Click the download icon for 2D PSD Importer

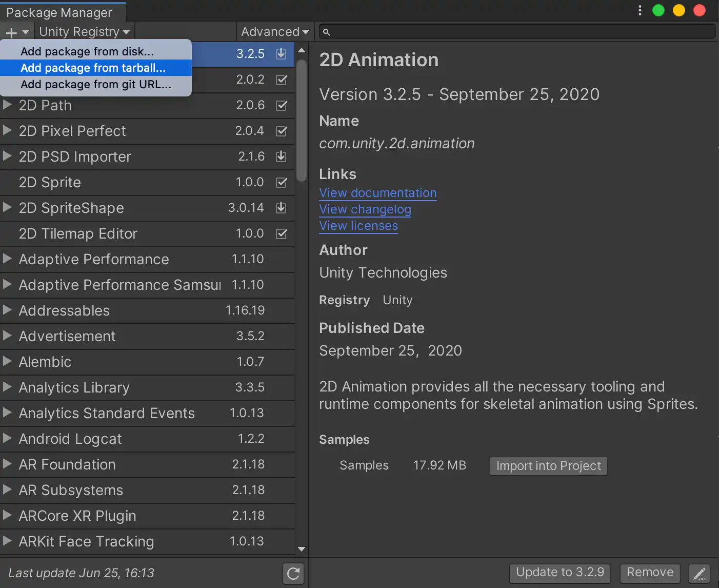click(x=281, y=156)
